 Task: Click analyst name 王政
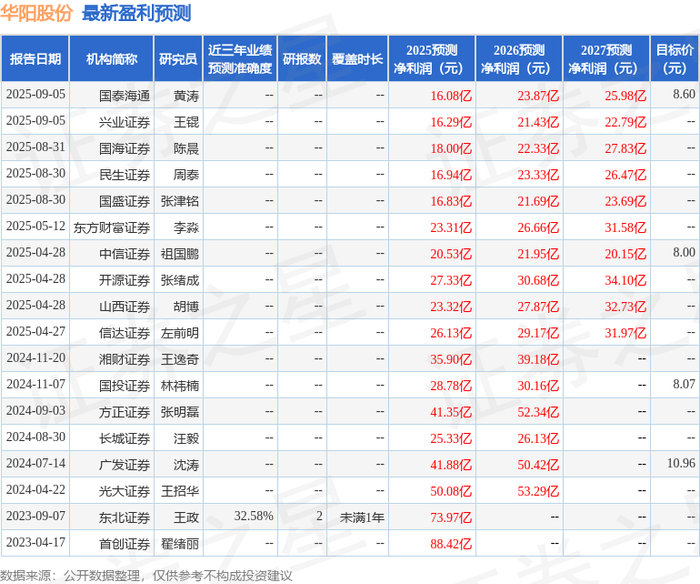coord(186,517)
